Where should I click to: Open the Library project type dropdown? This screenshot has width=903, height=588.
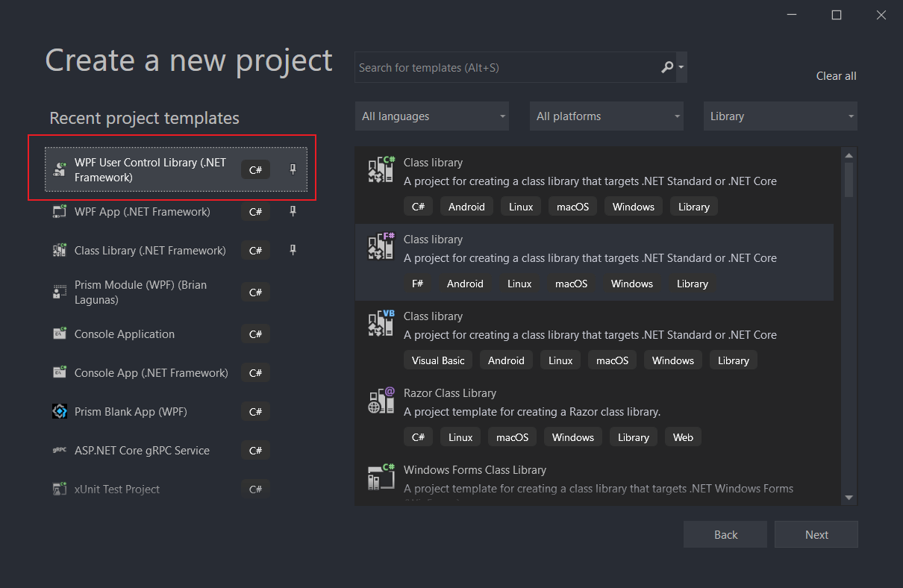point(780,116)
